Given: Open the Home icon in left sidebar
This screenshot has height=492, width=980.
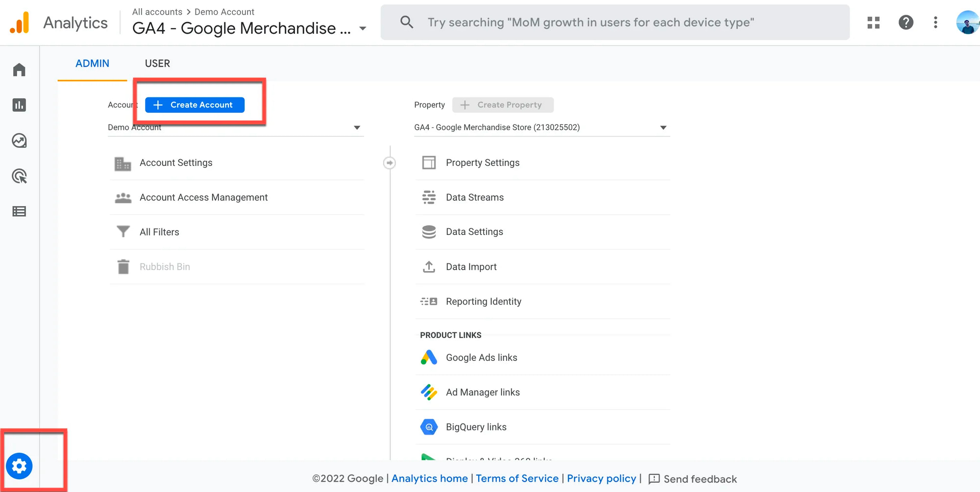Looking at the screenshot, I should click(x=19, y=70).
